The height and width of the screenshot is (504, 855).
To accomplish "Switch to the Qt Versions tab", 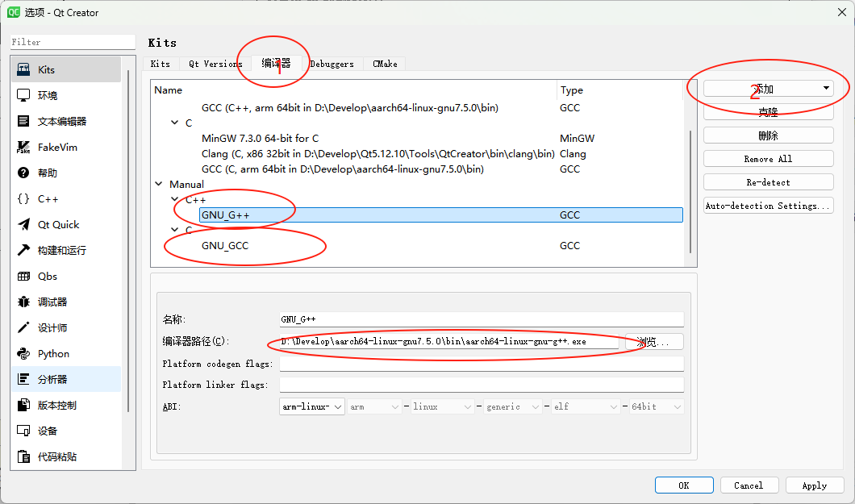I will pyautogui.click(x=215, y=64).
